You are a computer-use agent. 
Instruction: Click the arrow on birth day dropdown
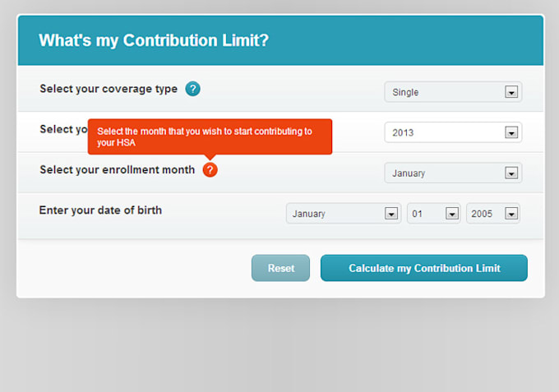(451, 214)
